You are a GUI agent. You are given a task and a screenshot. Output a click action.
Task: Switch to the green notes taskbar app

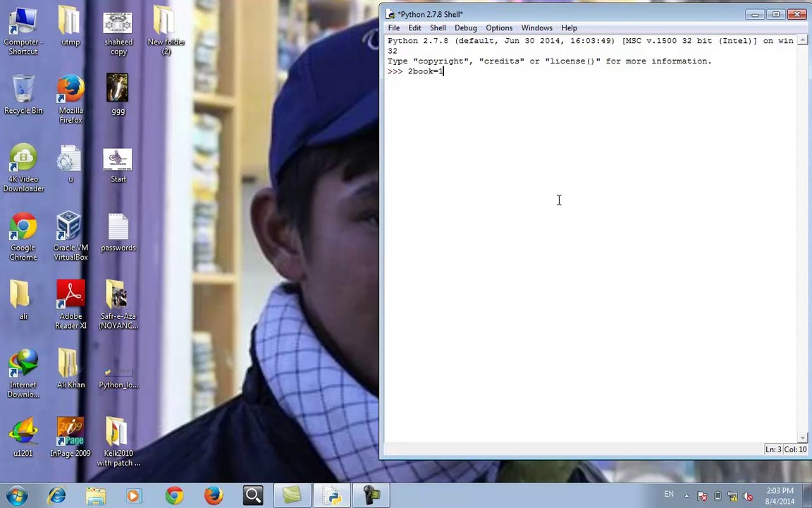pyautogui.click(x=292, y=496)
